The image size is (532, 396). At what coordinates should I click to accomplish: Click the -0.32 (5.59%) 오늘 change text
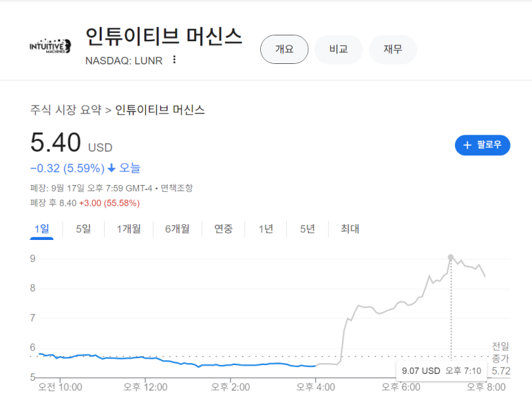85,168
